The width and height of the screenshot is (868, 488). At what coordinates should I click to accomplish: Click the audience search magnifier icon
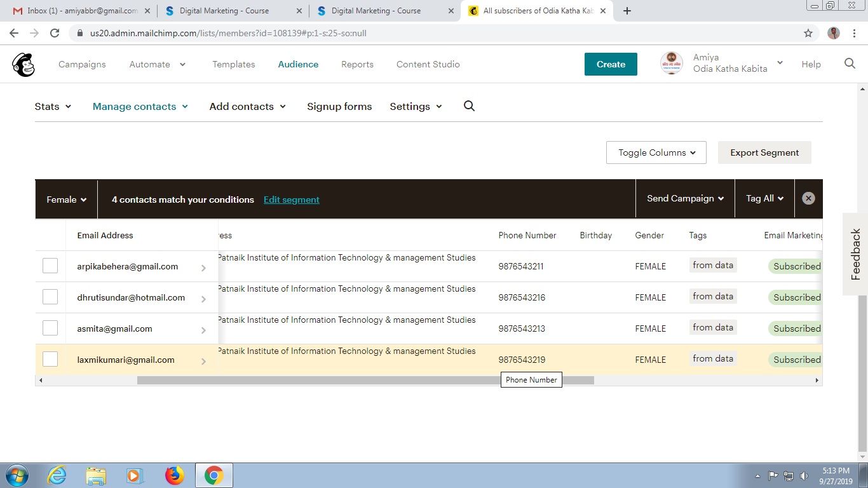pyautogui.click(x=469, y=106)
